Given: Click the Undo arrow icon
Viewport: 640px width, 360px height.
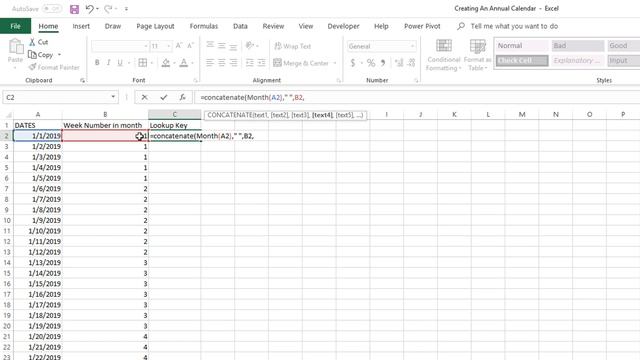Looking at the screenshot, I should [89, 9].
